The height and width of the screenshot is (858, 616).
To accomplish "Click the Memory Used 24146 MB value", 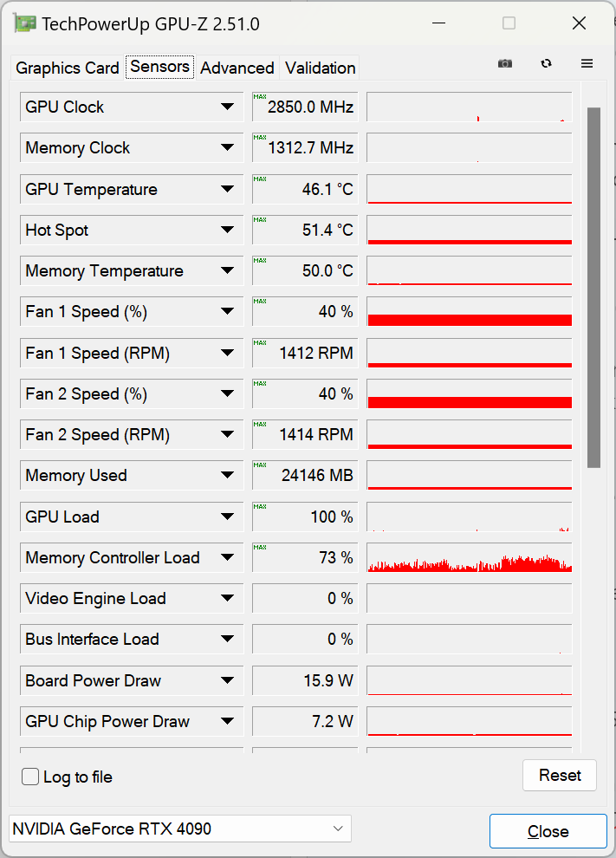I will [x=305, y=476].
